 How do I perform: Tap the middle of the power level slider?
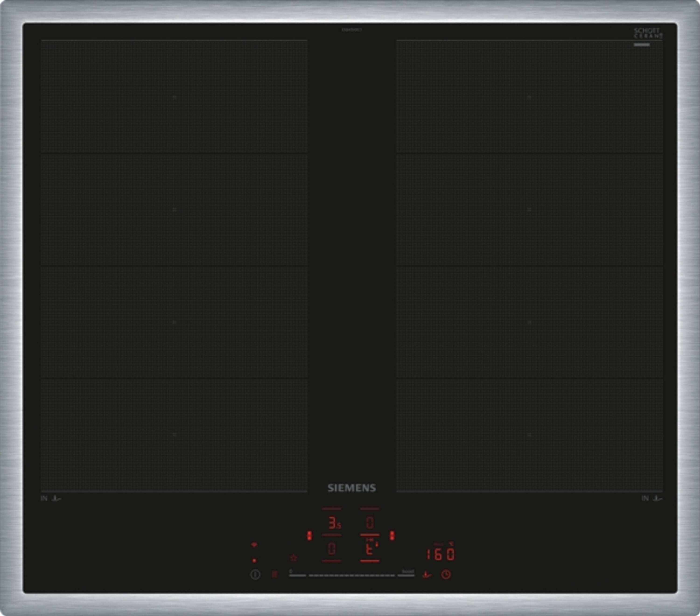click(352, 575)
